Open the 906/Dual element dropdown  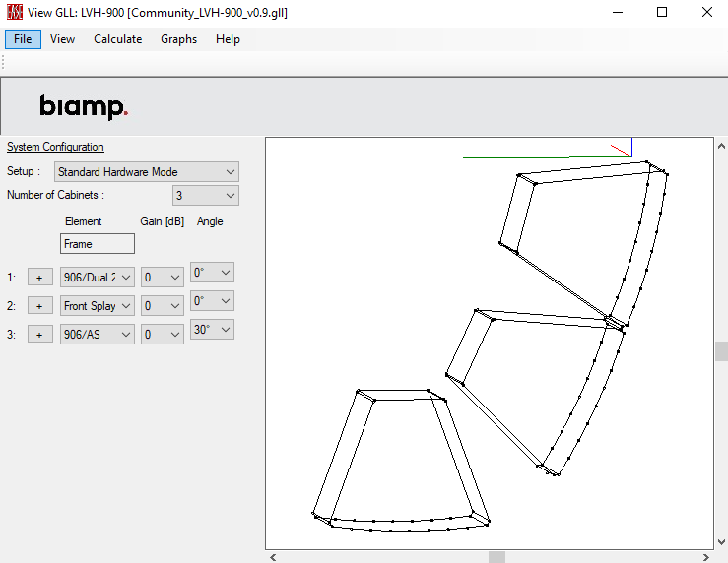tap(98, 278)
